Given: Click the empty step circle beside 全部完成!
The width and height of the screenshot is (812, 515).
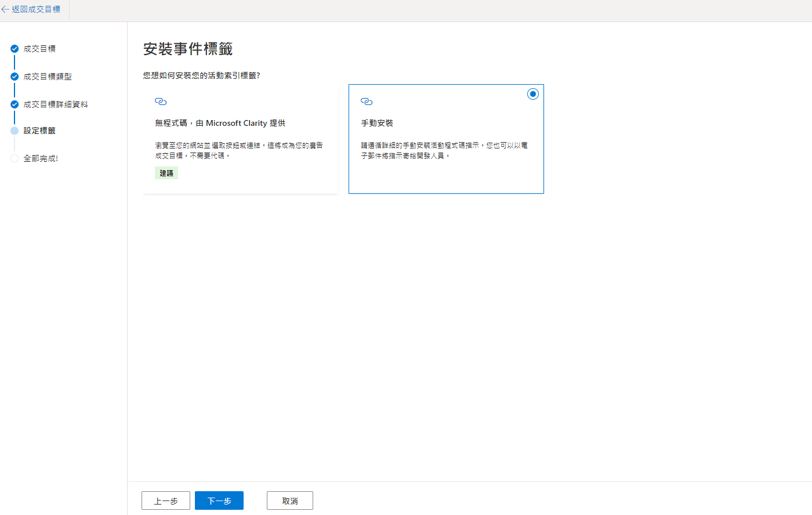Looking at the screenshot, I should coord(14,158).
